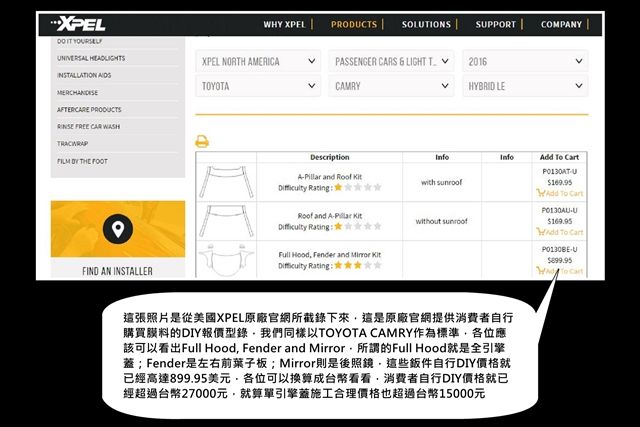
Task: Click the XPEL logo
Action: [78, 24]
